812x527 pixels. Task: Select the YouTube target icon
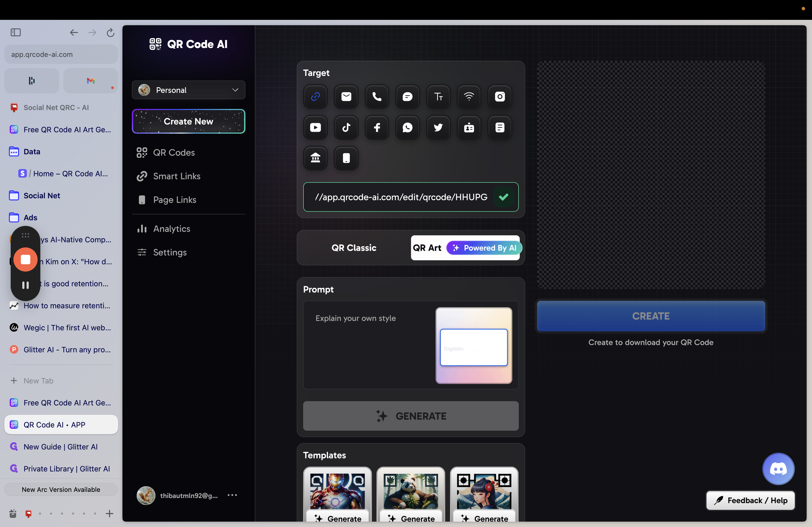(315, 127)
